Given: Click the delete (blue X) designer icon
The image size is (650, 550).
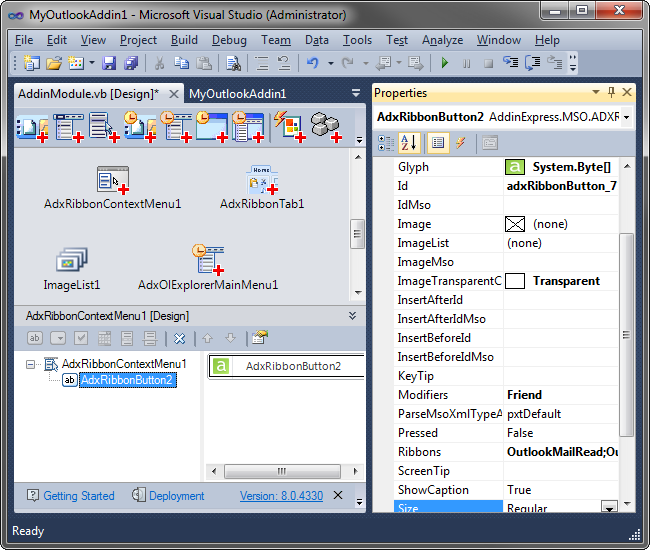Looking at the screenshot, I should (179, 339).
